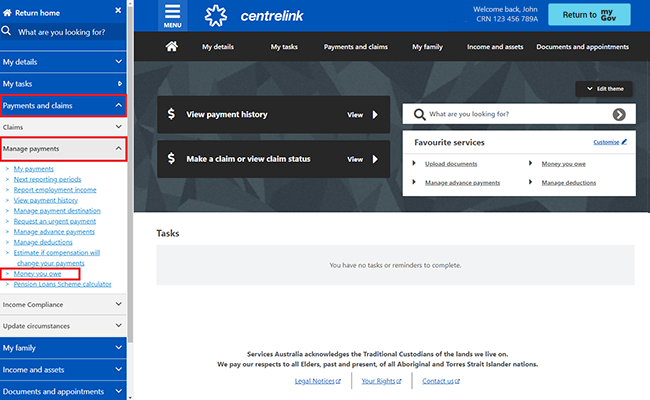Click Return to myGov button
This screenshot has height=400, width=650.
click(595, 15)
